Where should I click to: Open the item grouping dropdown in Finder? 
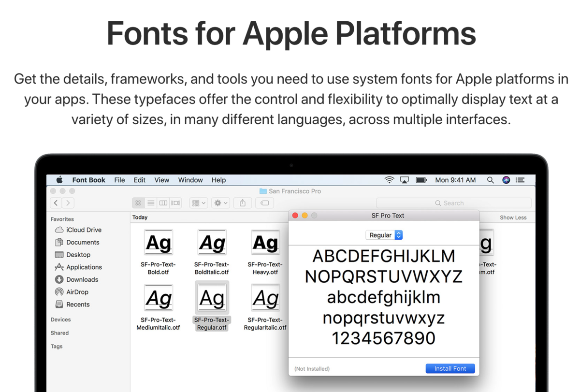tap(199, 203)
